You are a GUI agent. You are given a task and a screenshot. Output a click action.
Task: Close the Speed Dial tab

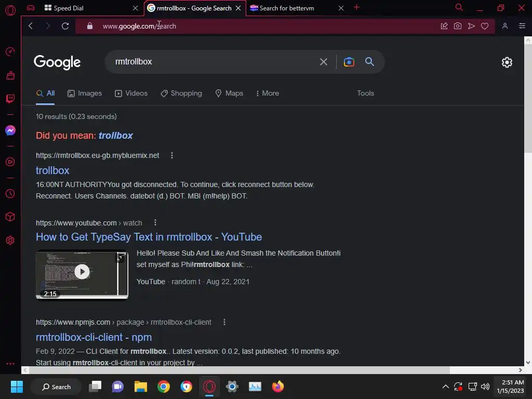click(x=136, y=8)
